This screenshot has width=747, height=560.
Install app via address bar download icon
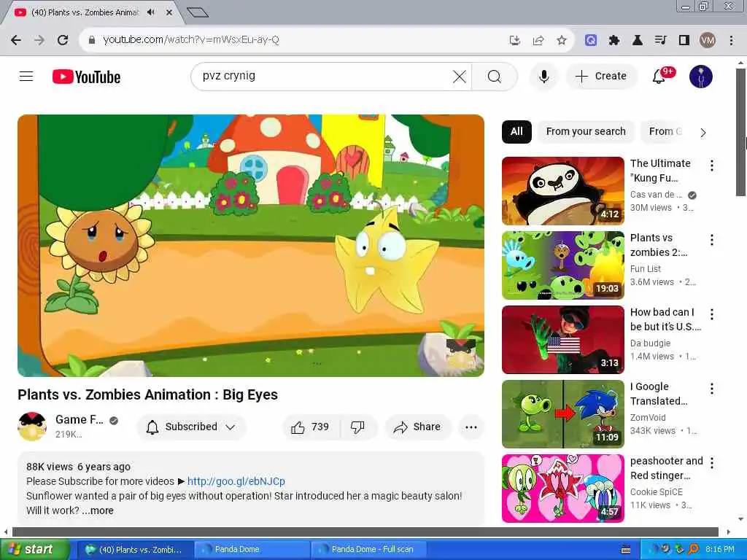pyautogui.click(x=514, y=40)
